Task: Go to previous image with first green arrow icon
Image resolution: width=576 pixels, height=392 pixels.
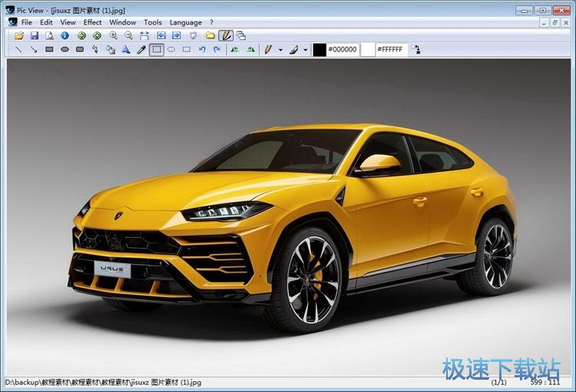Action: [x=81, y=35]
